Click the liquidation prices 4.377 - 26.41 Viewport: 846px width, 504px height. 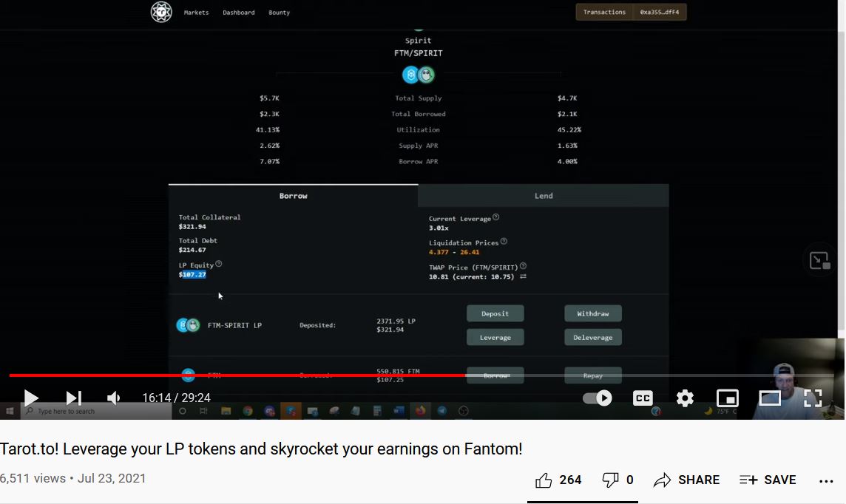[x=454, y=252]
